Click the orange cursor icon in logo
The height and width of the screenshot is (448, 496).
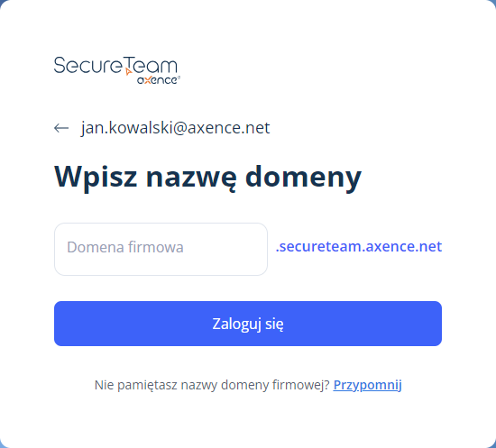pyautogui.click(x=128, y=72)
